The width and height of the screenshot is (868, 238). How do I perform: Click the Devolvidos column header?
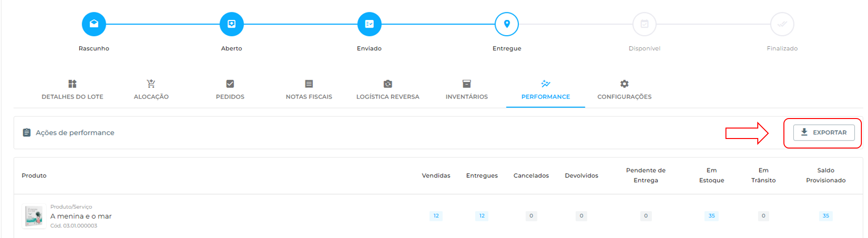pos(582,176)
